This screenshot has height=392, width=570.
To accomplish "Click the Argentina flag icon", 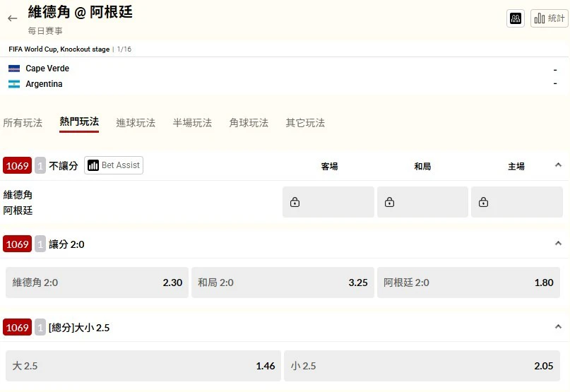I will pyautogui.click(x=14, y=84).
